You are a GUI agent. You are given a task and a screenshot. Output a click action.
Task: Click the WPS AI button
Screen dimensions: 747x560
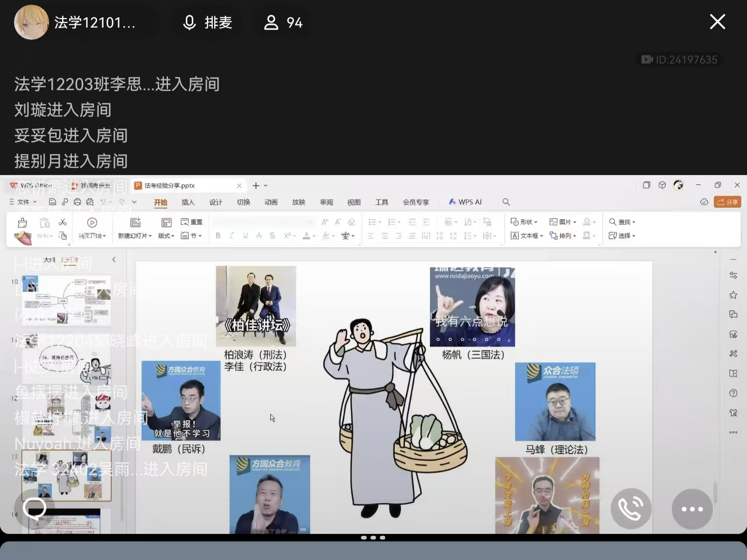click(x=465, y=202)
